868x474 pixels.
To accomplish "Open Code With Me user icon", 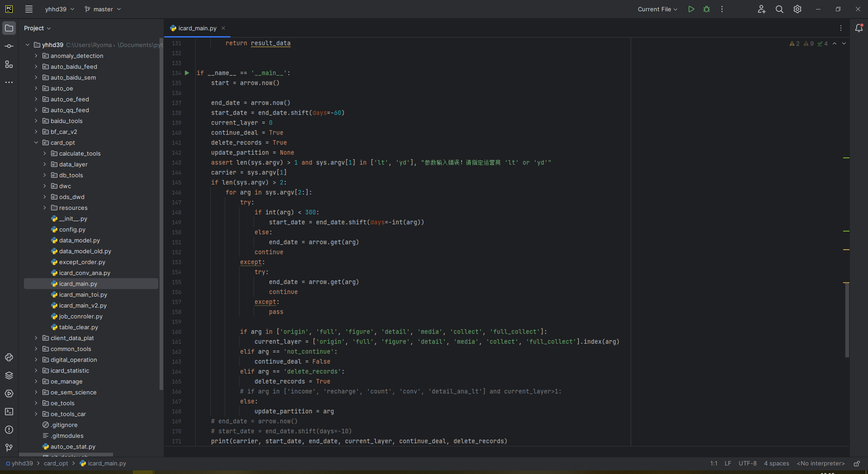I will pyautogui.click(x=761, y=9).
